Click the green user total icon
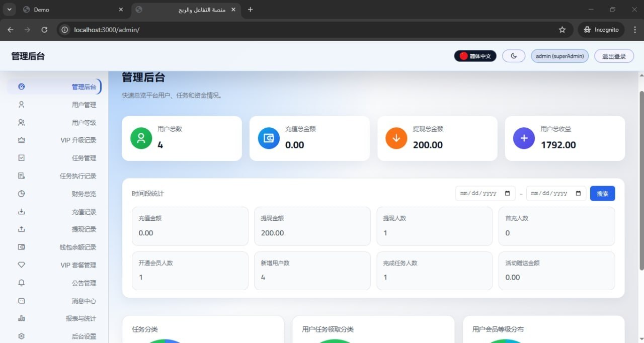644x343 pixels. point(141,138)
